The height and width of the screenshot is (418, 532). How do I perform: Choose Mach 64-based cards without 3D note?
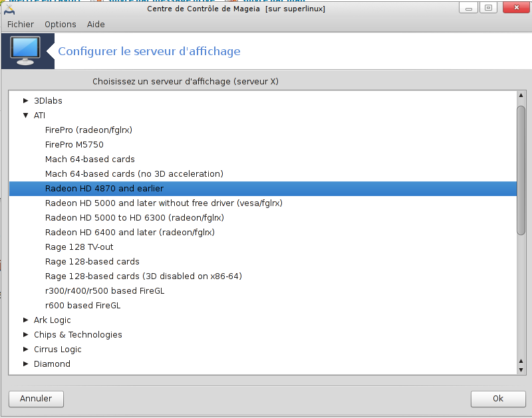point(263,159)
